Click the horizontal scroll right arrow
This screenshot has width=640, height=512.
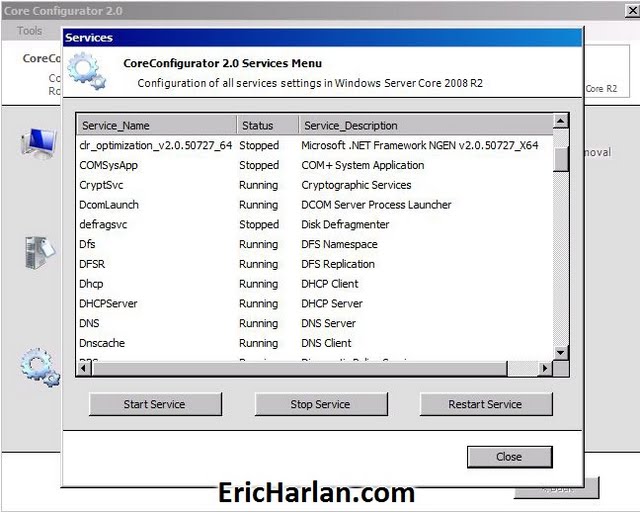click(544, 368)
